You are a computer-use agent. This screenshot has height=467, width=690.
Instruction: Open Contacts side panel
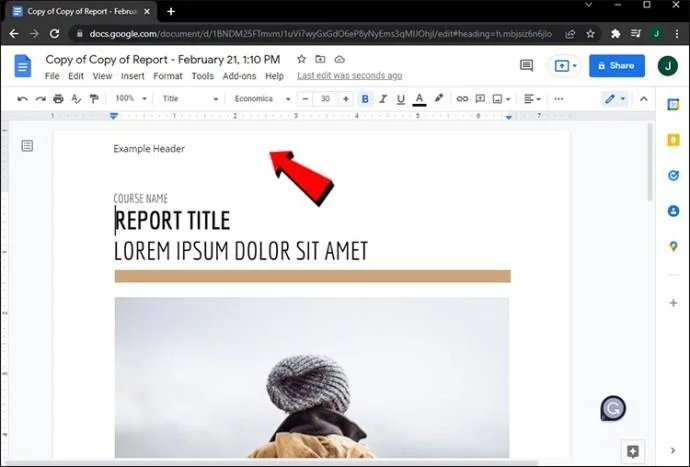click(673, 211)
